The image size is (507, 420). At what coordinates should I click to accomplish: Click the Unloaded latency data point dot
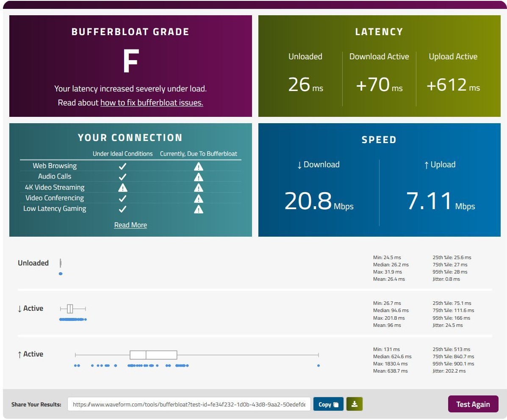pyautogui.click(x=61, y=274)
